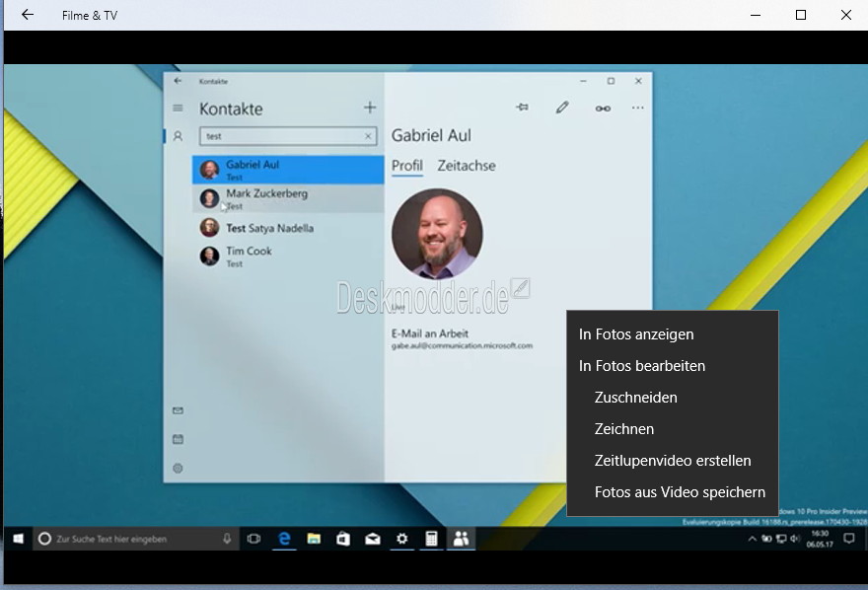The image size is (868, 590).
Task: Edit contact with the pencil icon
Action: [562, 108]
